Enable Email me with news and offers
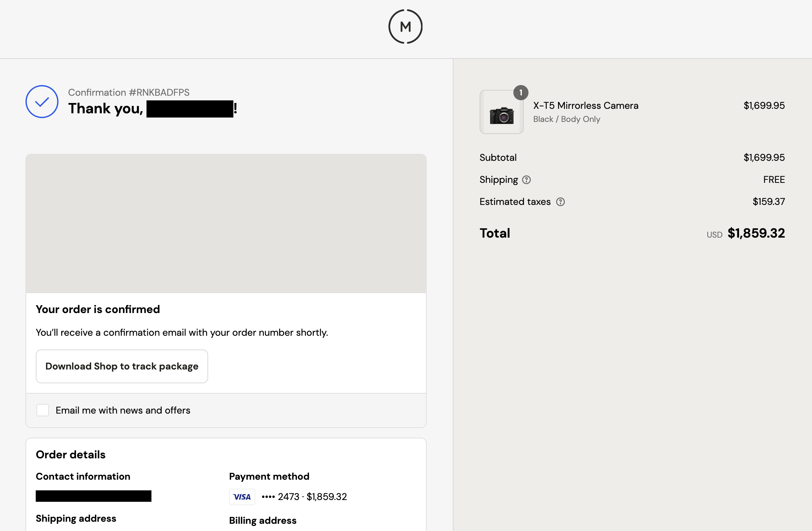The width and height of the screenshot is (812, 531). click(x=43, y=410)
